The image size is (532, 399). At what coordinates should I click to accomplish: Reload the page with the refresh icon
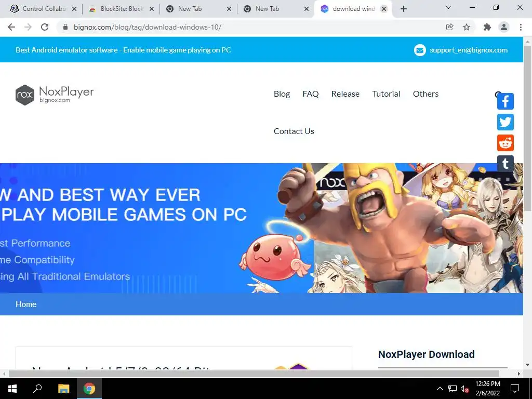pos(45,27)
